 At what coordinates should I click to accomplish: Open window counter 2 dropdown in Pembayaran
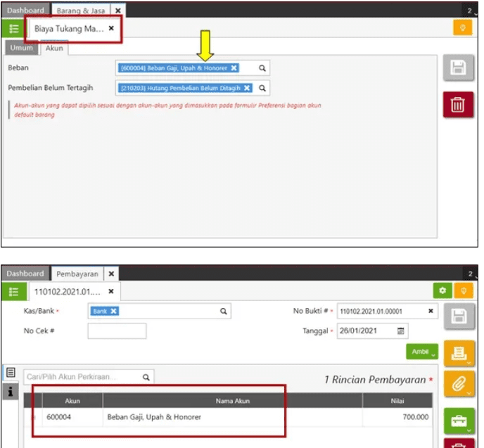click(471, 274)
